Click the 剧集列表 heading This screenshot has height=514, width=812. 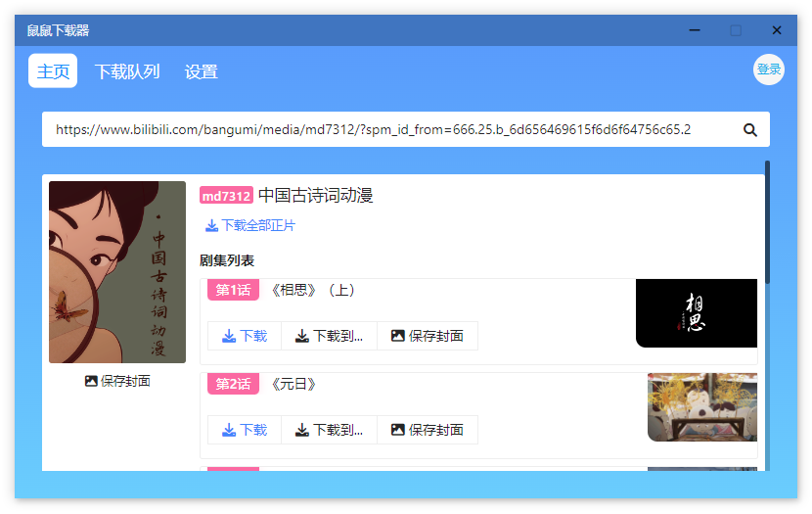(x=227, y=260)
